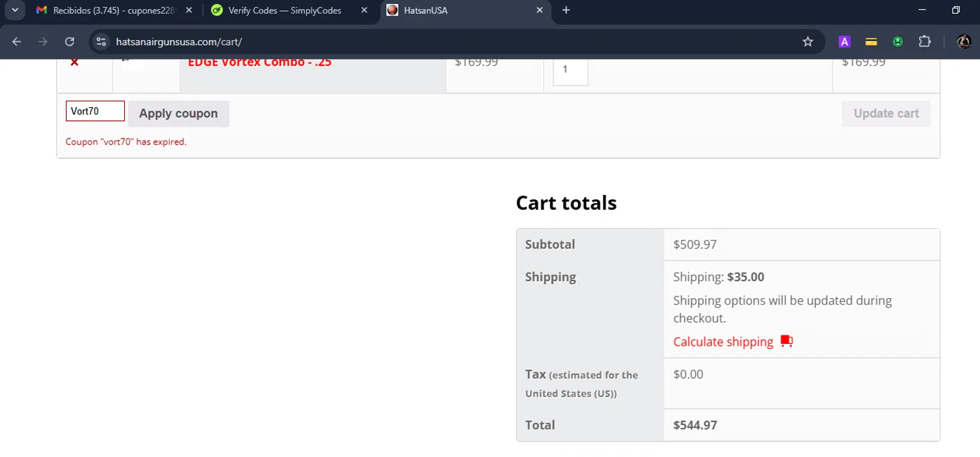This screenshot has width=980, height=457.
Task: Open the Calculate shipping link
Action: point(723,341)
